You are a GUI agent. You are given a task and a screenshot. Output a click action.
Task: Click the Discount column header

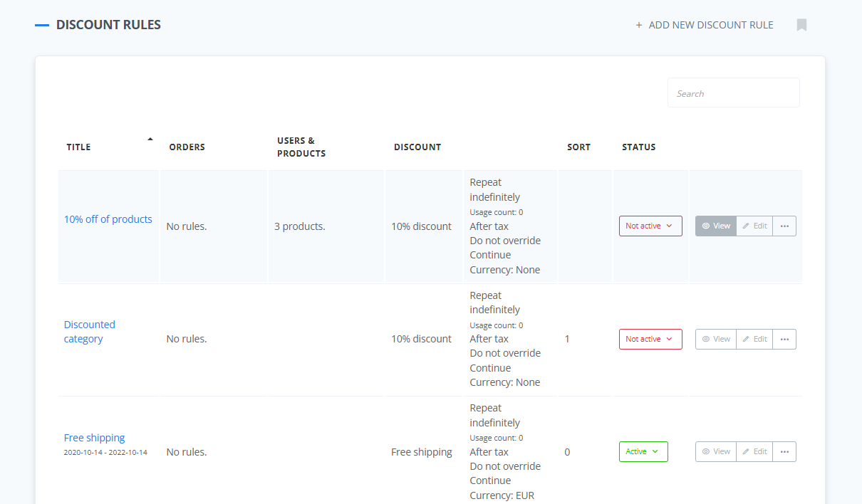417,147
